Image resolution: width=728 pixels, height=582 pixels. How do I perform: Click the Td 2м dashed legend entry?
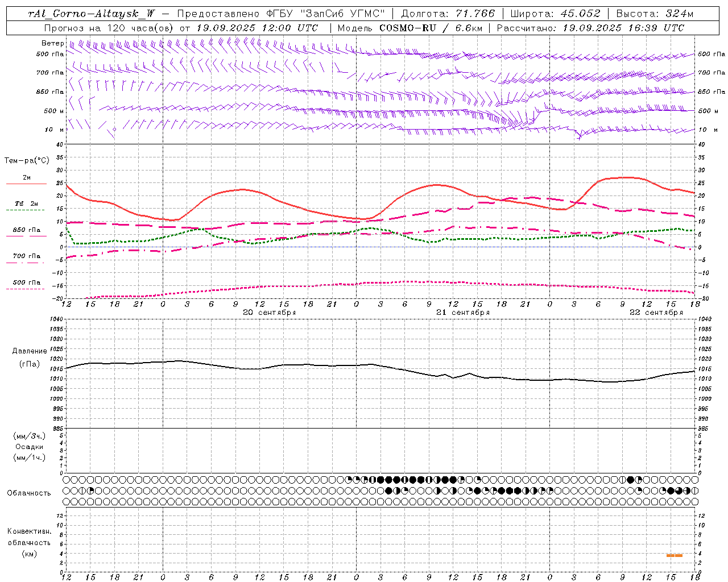coord(26,205)
